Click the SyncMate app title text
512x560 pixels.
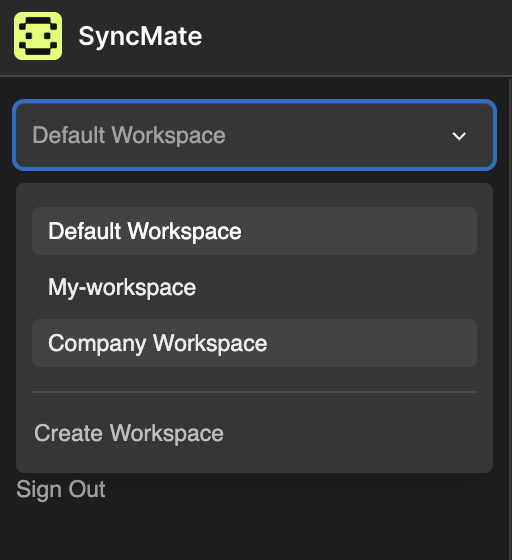pyautogui.click(x=140, y=36)
